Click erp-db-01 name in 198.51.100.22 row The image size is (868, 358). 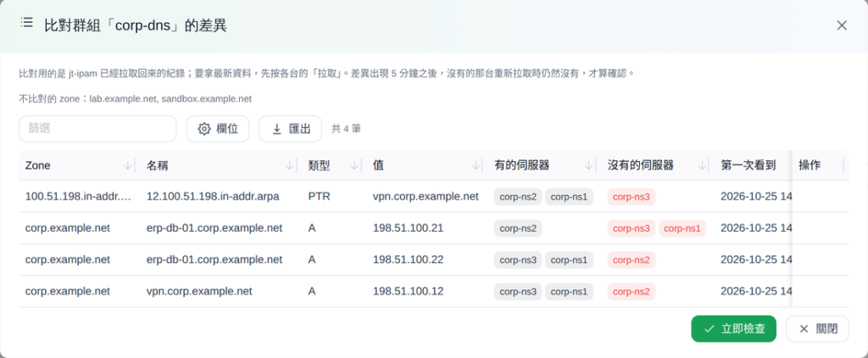214,260
